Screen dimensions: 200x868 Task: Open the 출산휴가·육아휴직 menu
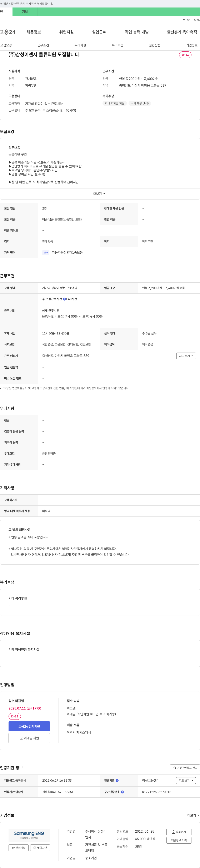(x=182, y=32)
